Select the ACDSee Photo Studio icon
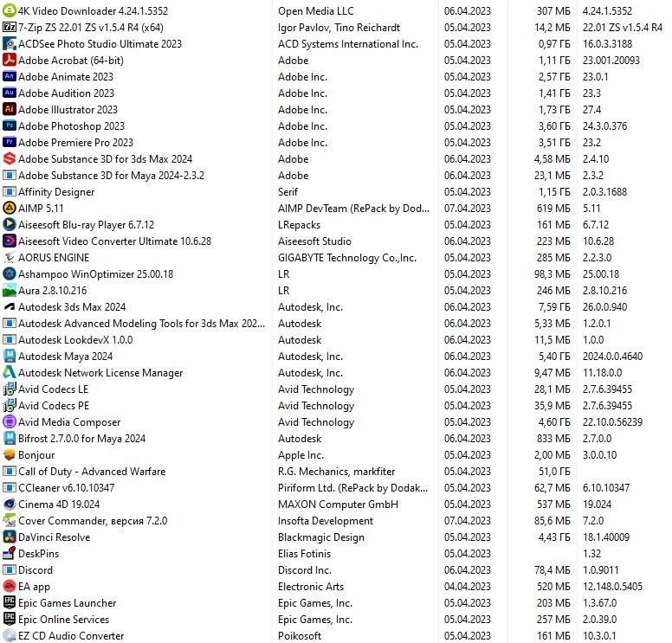This screenshot has height=643, width=672. tap(9, 43)
